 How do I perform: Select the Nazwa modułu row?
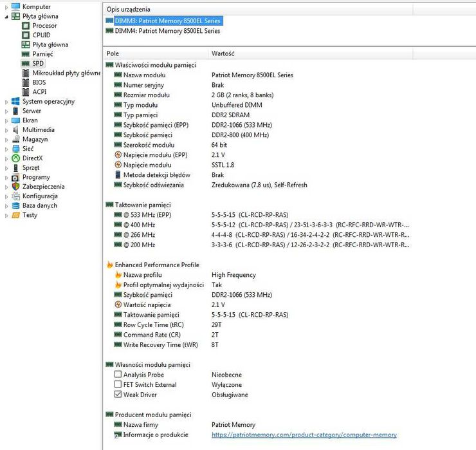click(258, 75)
